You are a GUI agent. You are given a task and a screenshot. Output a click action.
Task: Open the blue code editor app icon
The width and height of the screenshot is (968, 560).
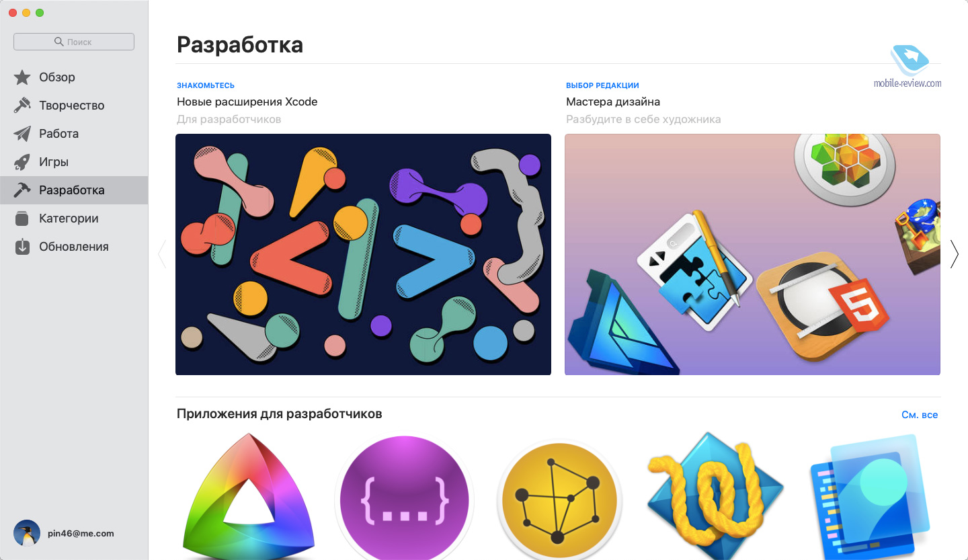pos(871,497)
